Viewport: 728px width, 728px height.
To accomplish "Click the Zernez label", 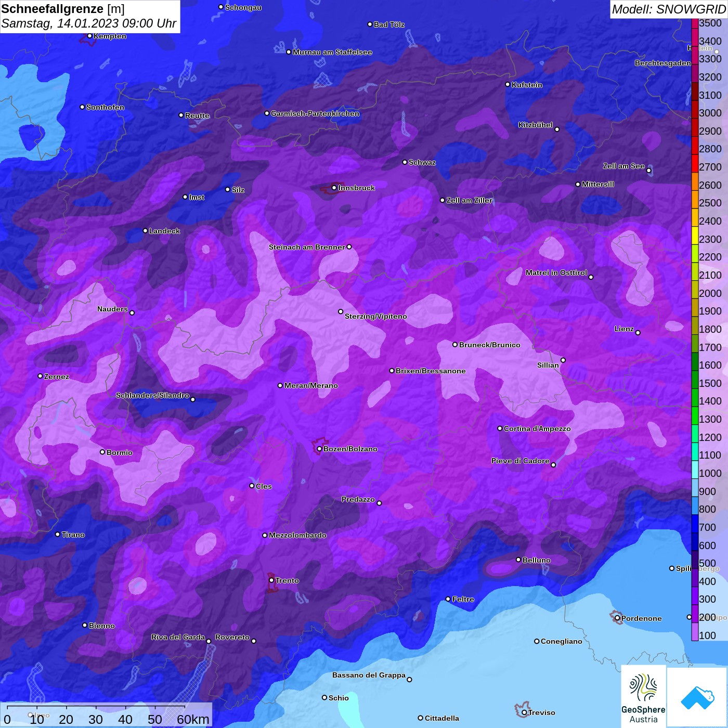I will (x=57, y=376).
